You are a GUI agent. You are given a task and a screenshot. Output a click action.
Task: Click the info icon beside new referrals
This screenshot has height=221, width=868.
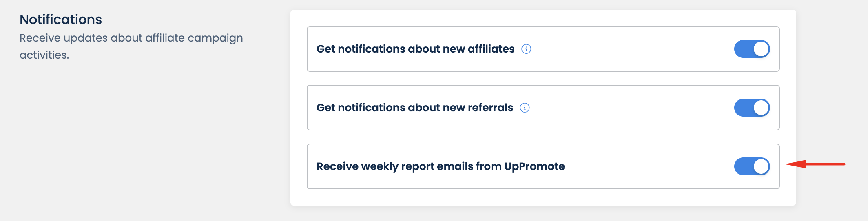point(525,108)
